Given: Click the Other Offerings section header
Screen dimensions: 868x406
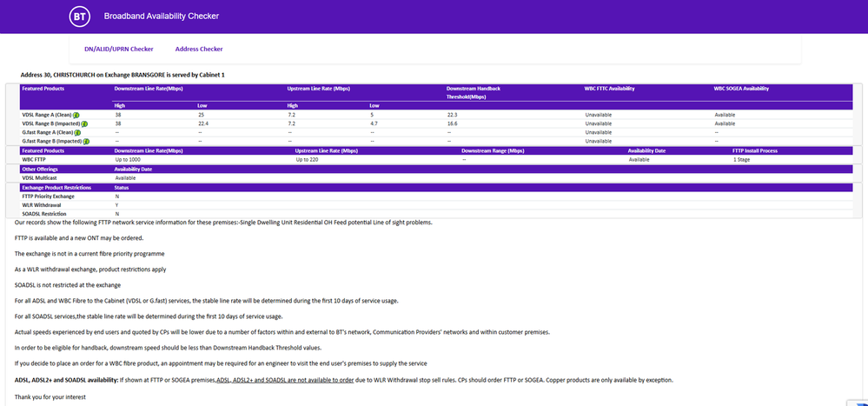Looking at the screenshot, I should 42,169.
